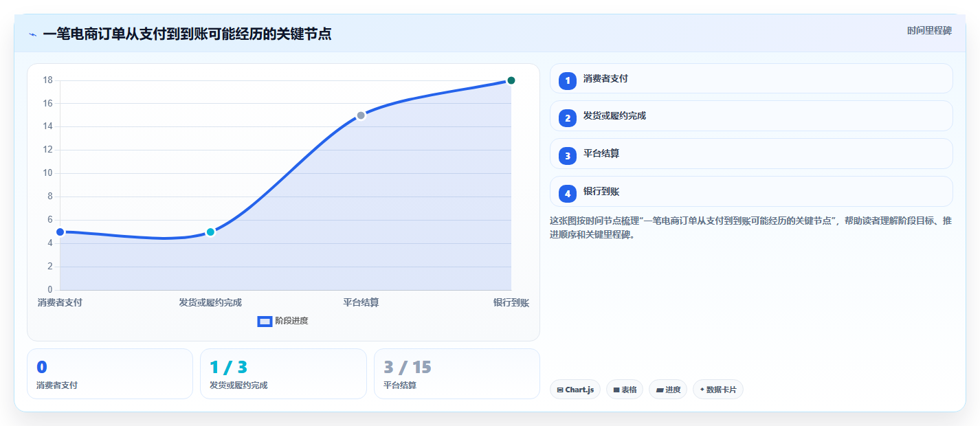Click the data card showing 0 消费者支付
The height and width of the screenshot is (426, 980).
(x=110, y=374)
